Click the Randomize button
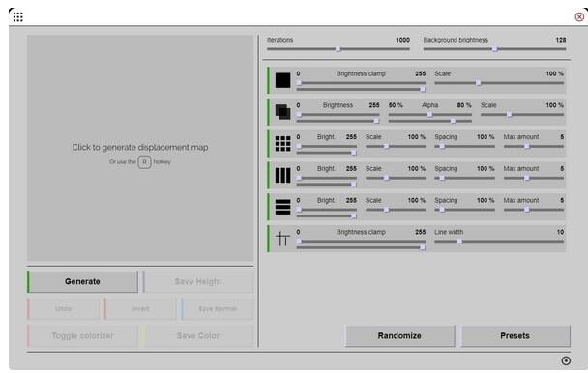The width and height of the screenshot is (588, 373). click(399, 336)
